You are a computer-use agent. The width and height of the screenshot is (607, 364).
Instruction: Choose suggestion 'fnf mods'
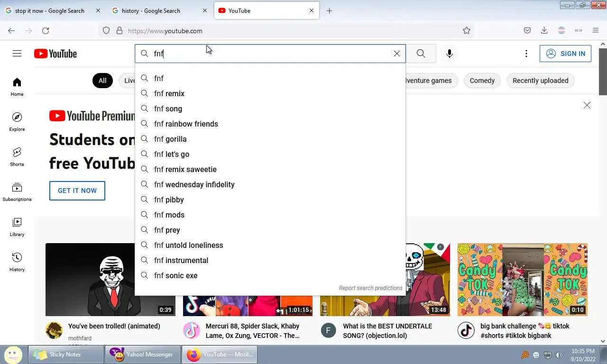coord(270,215)
